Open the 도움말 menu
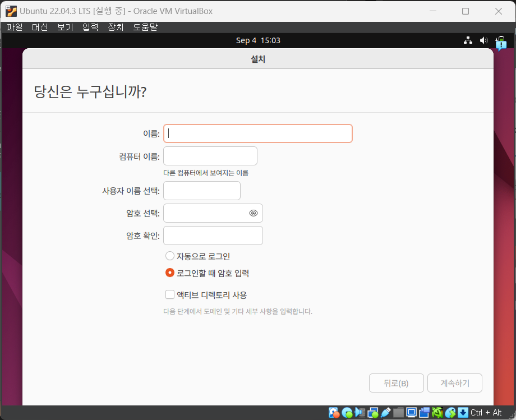This screenshot has height=420, width=516. pos(145,27)
